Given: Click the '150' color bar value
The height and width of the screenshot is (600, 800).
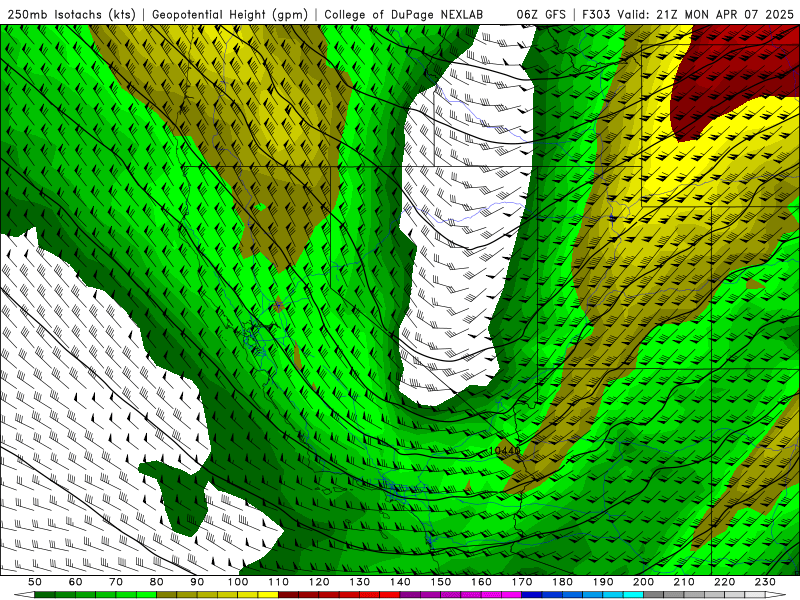Looking at the screenshot, I should [441, 582].
